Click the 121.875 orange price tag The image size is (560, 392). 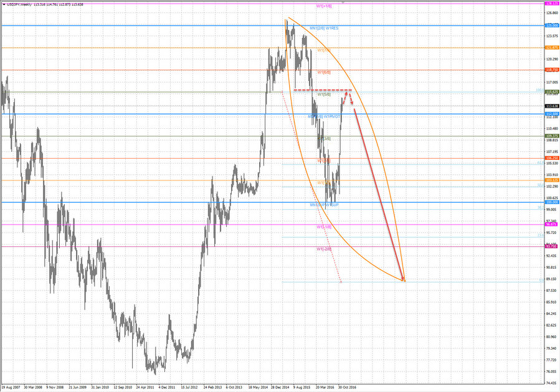(551, 47)
